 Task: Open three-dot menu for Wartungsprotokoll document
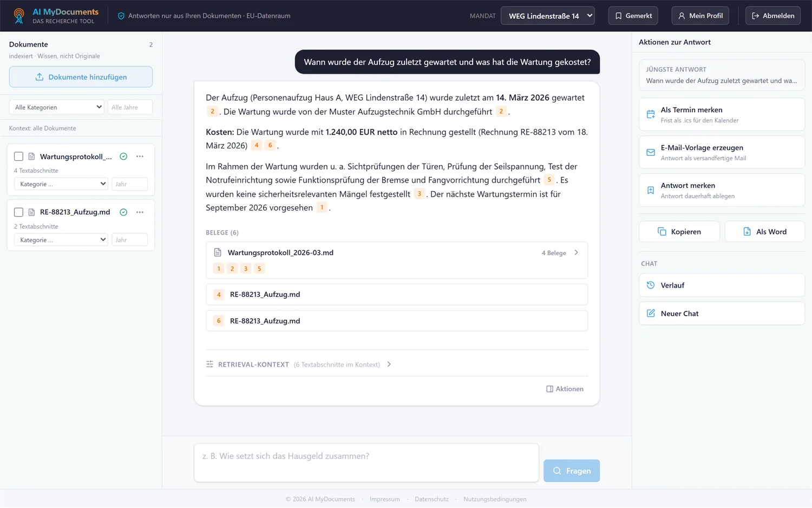[140, 157]
